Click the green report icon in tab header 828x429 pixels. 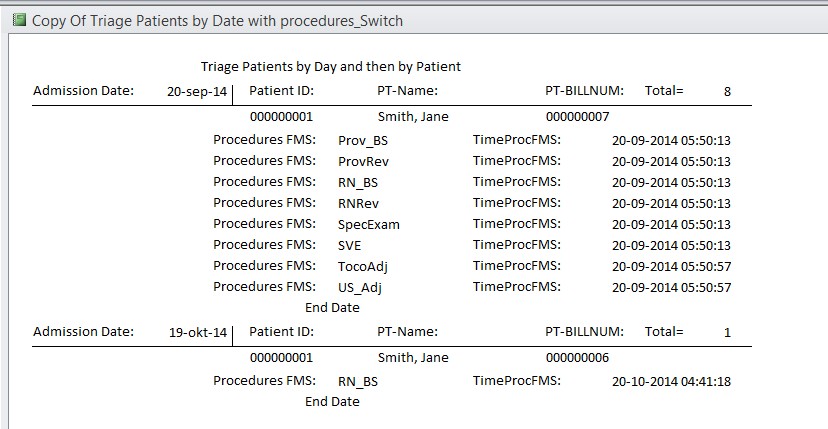pyautogui.click(x=19, y=21)
